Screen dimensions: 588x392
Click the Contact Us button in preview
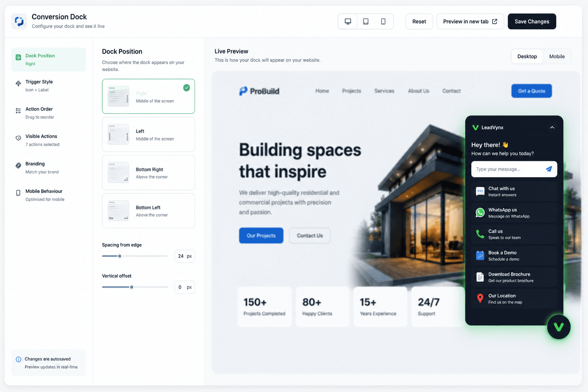point(310,235)
